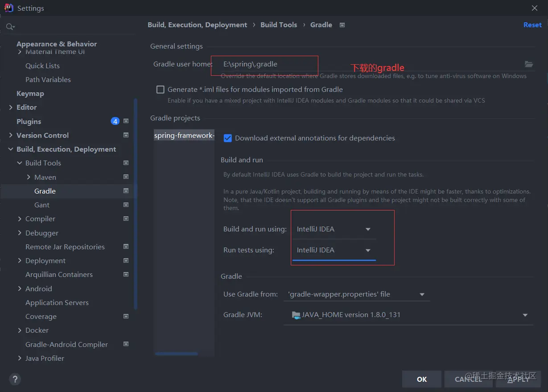Open the Build and run using dropdown
The height and width of the screenshot is (392, 548).
pyautogui.click(x=334, y=229)
